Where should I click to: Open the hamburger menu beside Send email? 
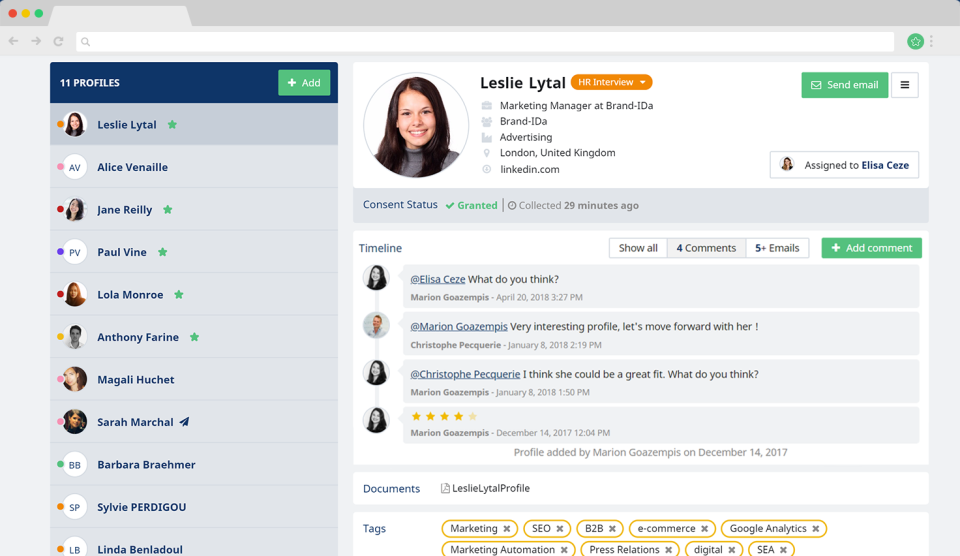tap(904, 85)
